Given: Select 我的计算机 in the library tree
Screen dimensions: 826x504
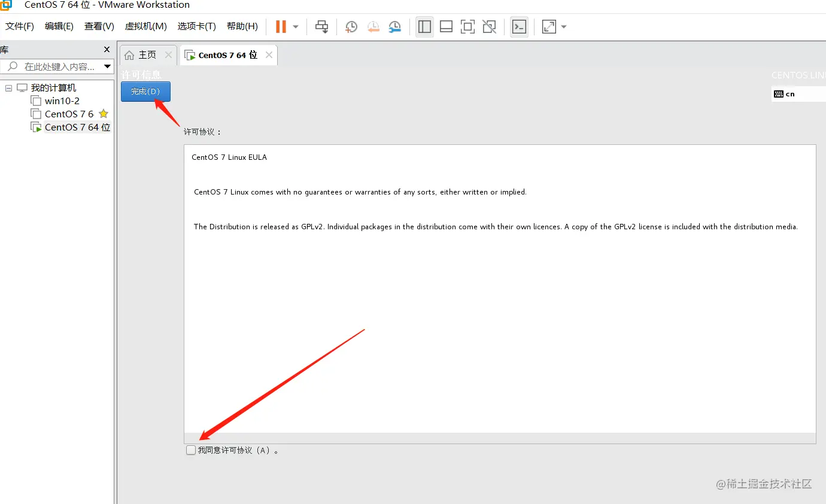Looking at the screenshot, I should tap(54, 88).
